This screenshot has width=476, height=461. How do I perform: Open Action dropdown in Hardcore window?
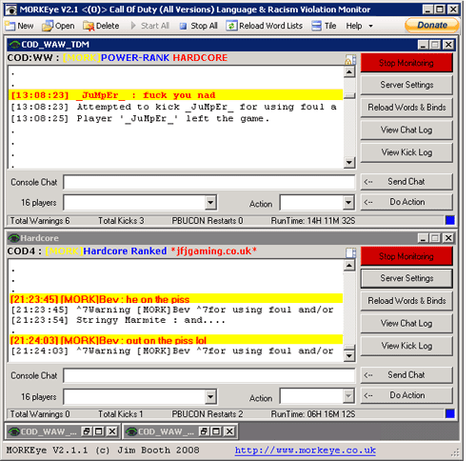pyautogui.click(x=348, y=396)
